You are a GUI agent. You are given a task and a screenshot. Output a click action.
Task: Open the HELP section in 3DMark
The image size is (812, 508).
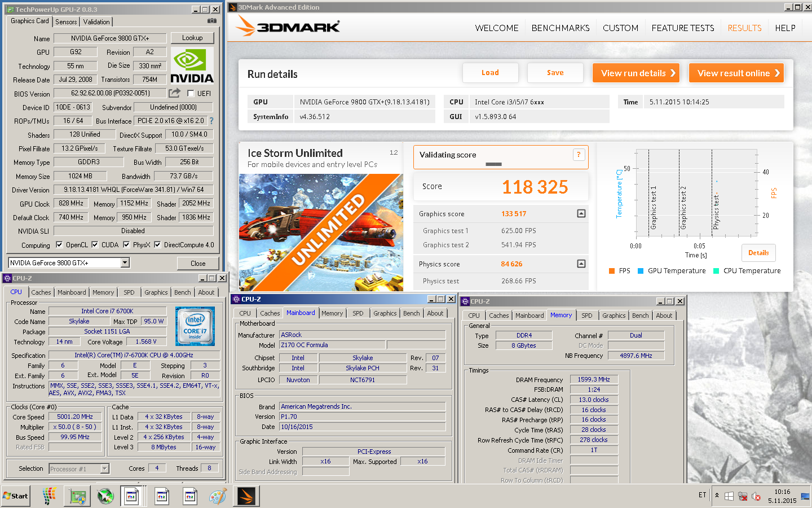click(785, 28)
